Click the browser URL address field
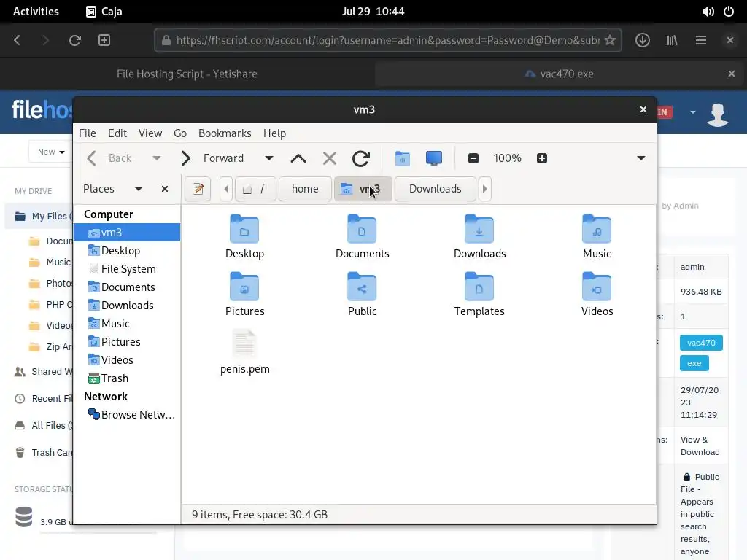This screenshot has height=560, width=747. click(x=387, y=41)
